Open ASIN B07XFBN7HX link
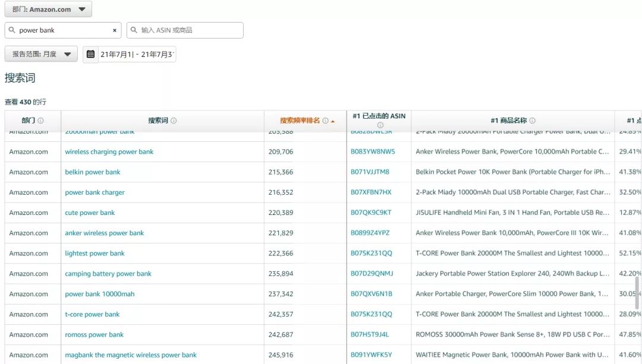This screenshot has width=642, height=364. pyautogui.click(x=371, y=192)
